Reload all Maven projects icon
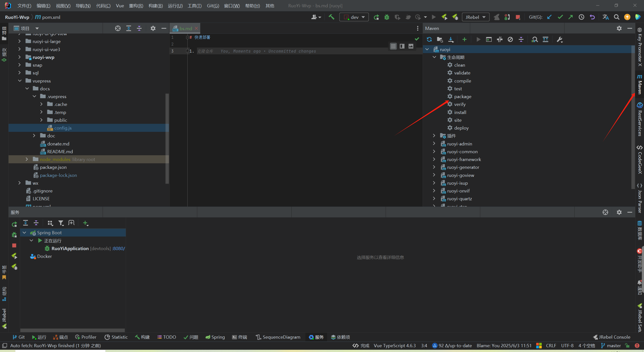The height and width of the screenshot is (352, 644). coord(429,40)
